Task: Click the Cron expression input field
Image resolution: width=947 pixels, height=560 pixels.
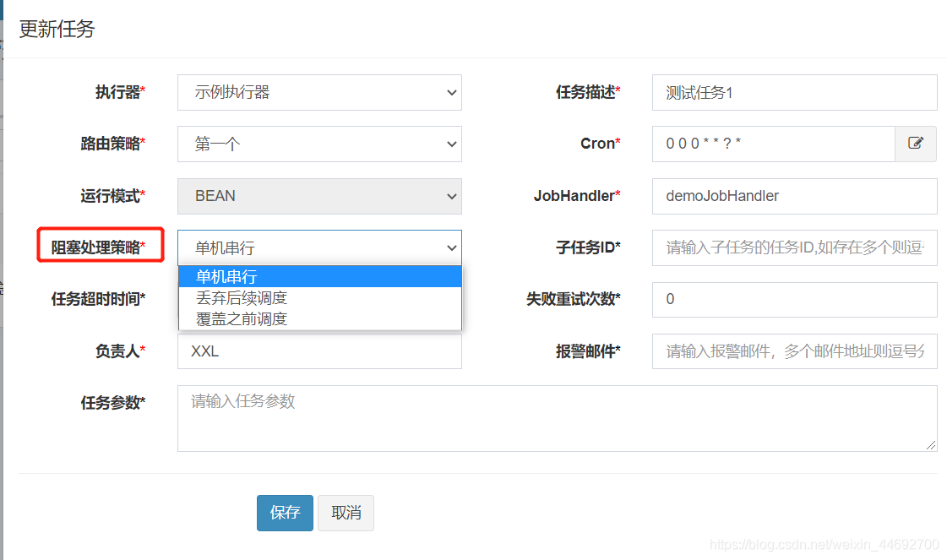Action: click(x=774, y=144)
